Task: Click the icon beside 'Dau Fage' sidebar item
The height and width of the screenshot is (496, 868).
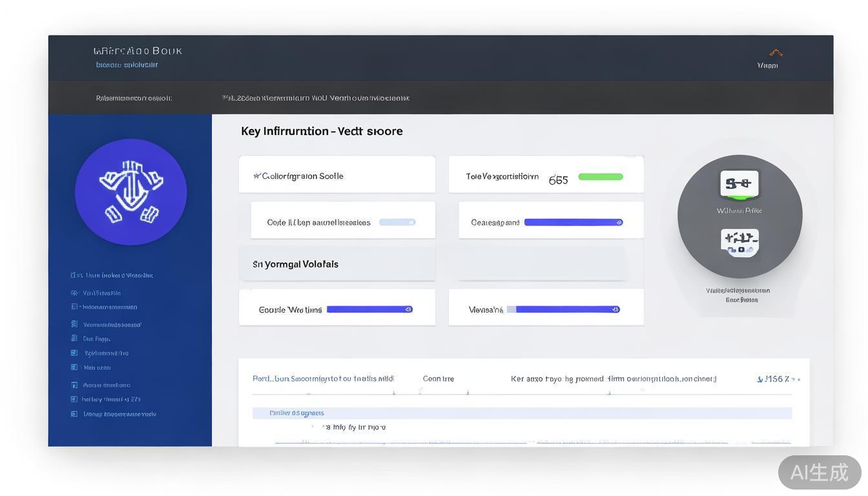Action: [74, 338]
